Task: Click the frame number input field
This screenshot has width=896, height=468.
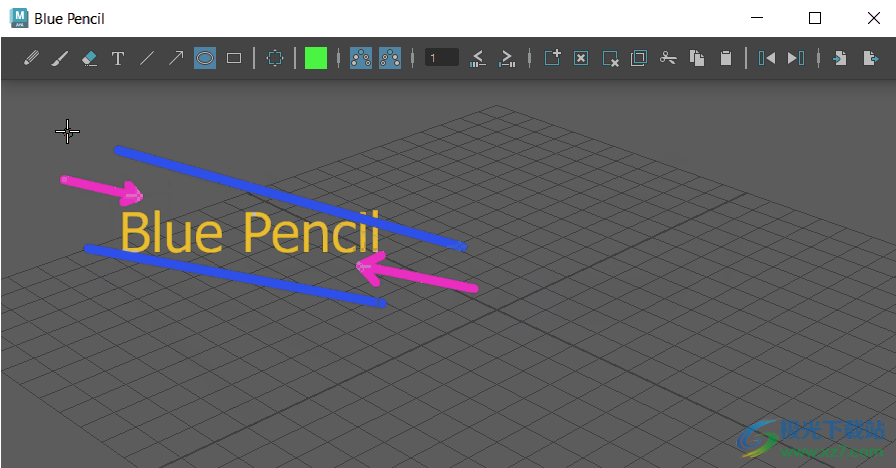Action: point(442,58)
